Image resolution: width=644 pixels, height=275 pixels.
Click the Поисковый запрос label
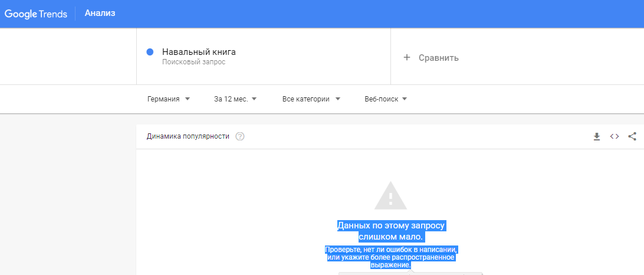point(194,63)
